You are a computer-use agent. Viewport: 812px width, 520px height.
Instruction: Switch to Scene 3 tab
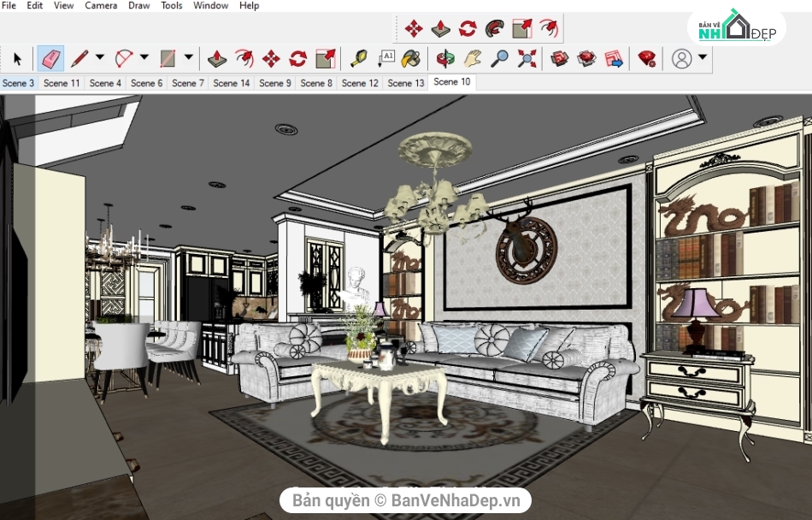tap(18, 83)
